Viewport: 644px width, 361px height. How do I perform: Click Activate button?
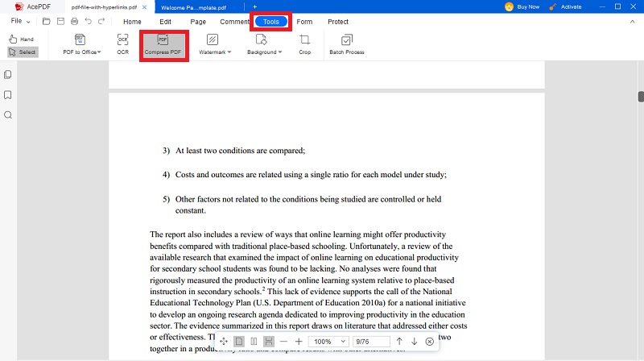566,6
